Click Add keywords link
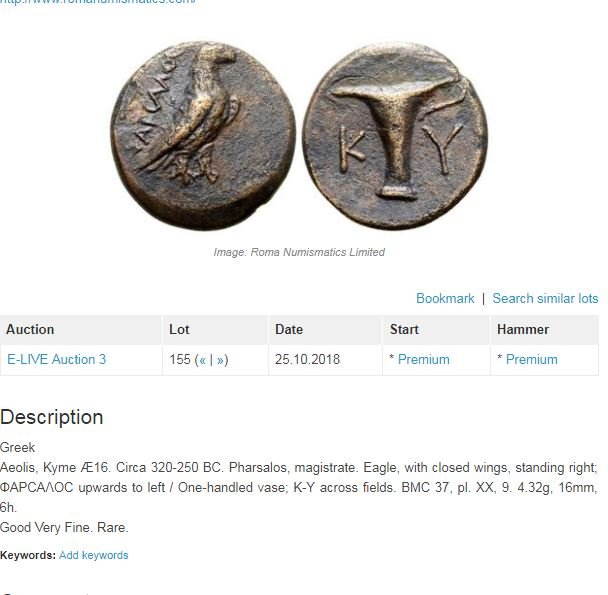The image size is (608, 595). click(x=93, y=555)
